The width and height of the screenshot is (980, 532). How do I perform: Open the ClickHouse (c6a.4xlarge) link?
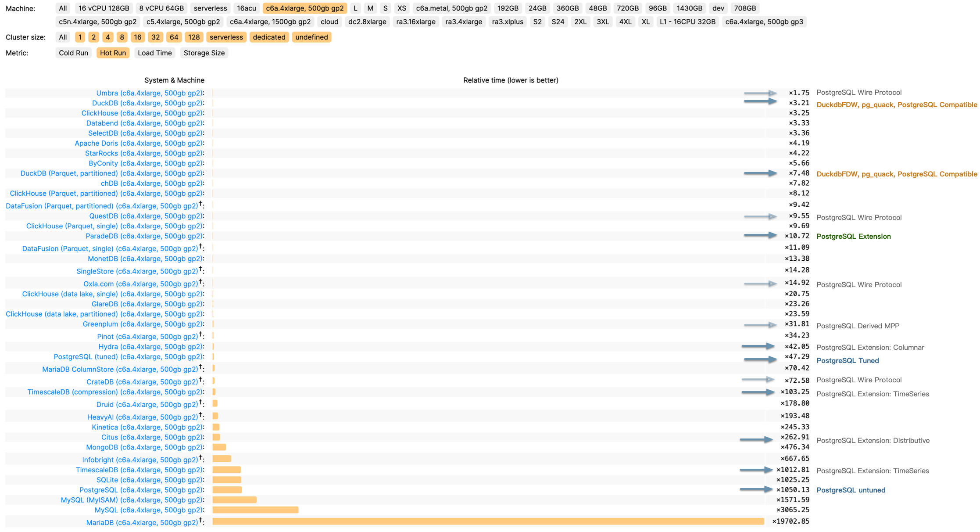click(x=142, y=113)
